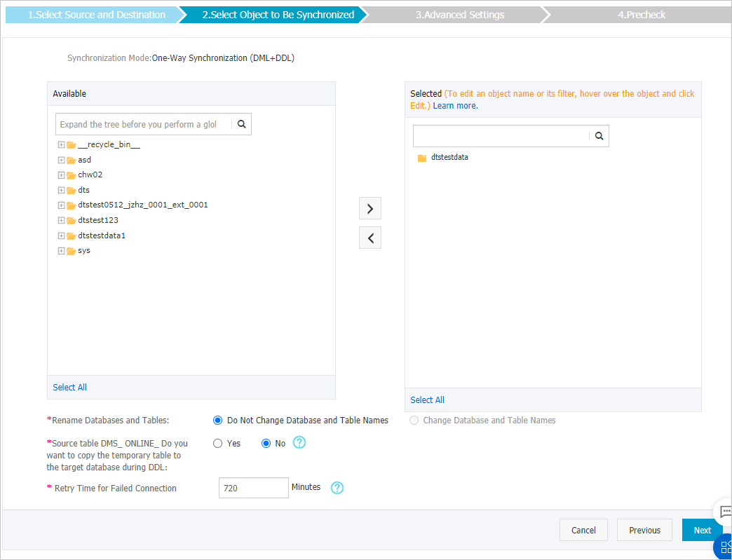Viewport: 732px width, 560px height.
Task: Open help icon beside temporary table option
Action: click(x=299, y=442)
